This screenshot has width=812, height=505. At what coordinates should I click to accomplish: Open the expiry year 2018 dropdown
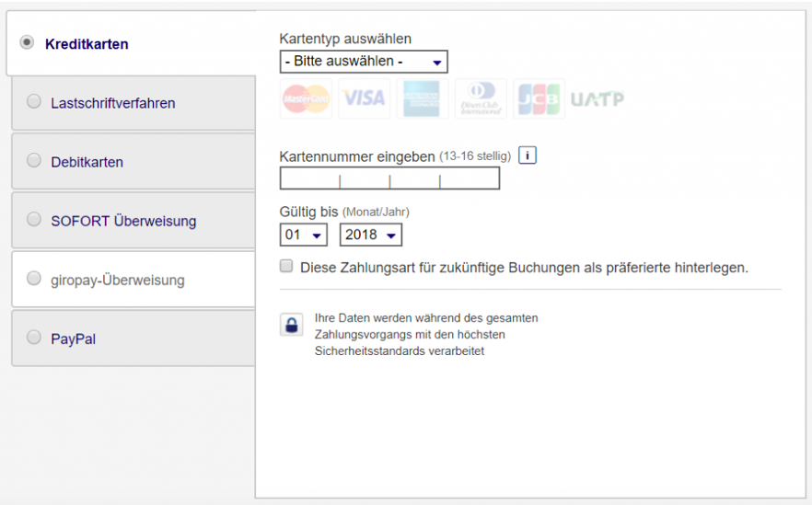[370, 235]
